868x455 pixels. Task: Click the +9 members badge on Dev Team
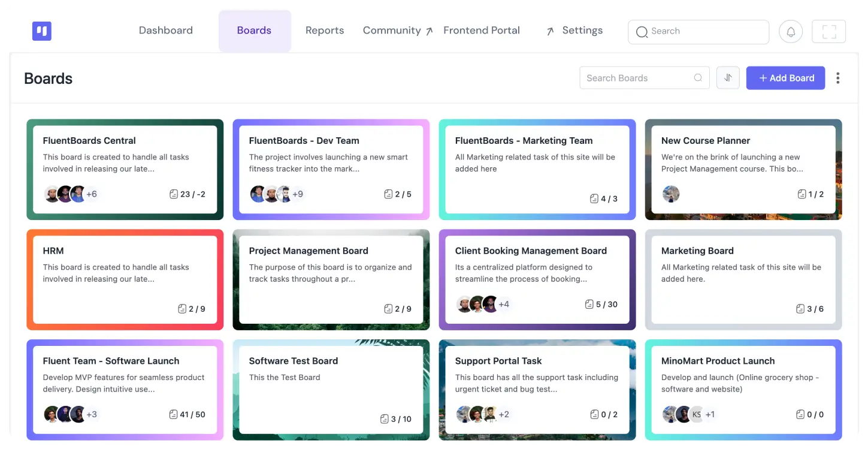[297, 194]
